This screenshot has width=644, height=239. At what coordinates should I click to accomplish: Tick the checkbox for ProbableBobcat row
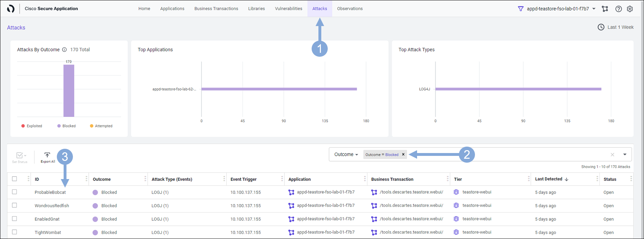pyautogui.click(x=15, y=192)
